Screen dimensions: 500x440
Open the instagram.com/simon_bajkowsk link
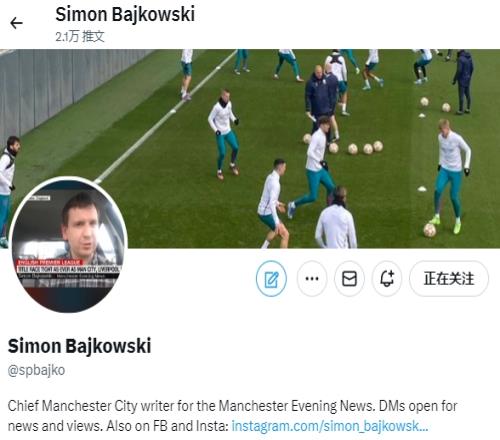330,426
